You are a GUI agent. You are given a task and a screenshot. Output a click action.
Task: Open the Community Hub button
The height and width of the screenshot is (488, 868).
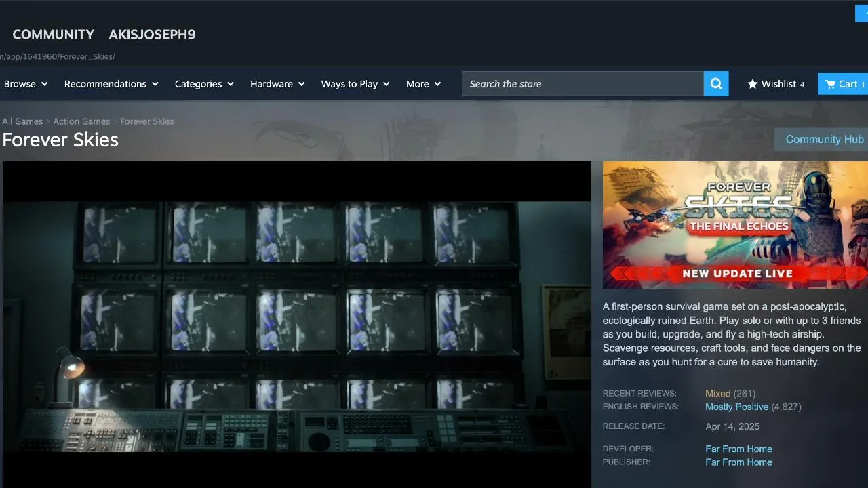822,140
